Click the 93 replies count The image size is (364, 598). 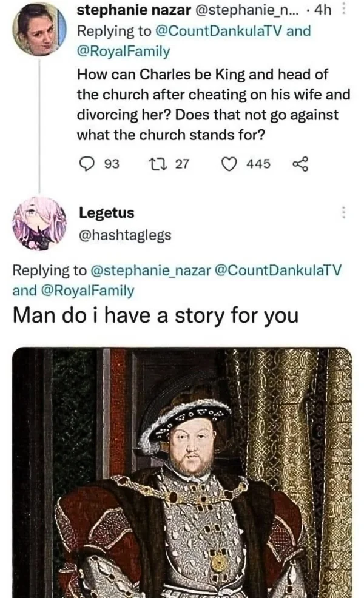tap(112, 164)
